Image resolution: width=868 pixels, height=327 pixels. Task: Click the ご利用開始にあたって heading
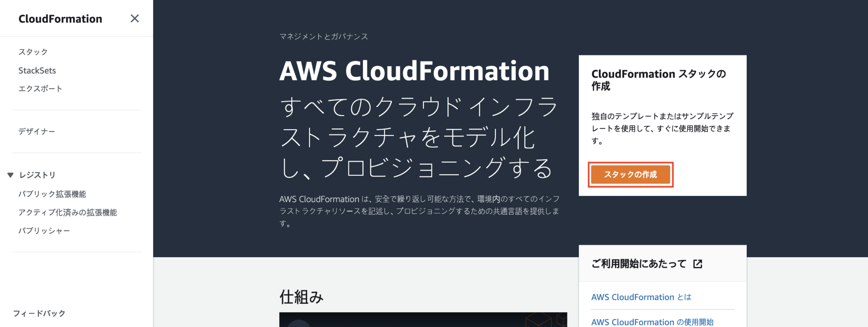(638, 263)
